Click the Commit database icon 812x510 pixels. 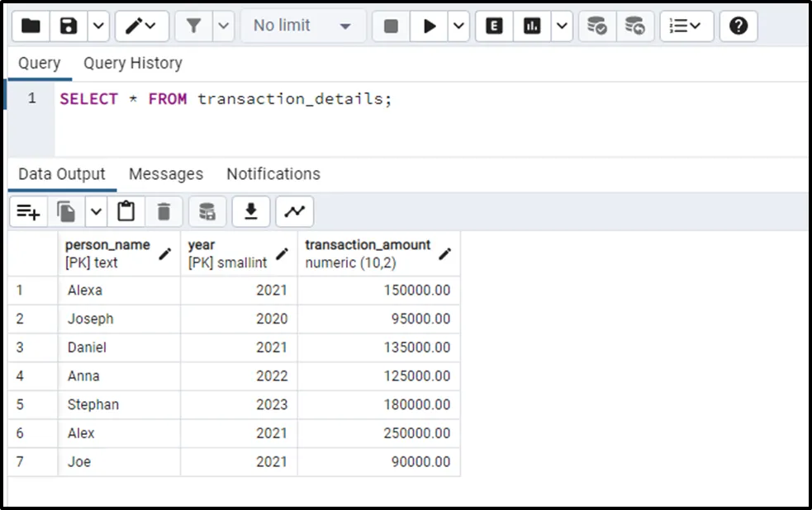[x=596, y=26]
